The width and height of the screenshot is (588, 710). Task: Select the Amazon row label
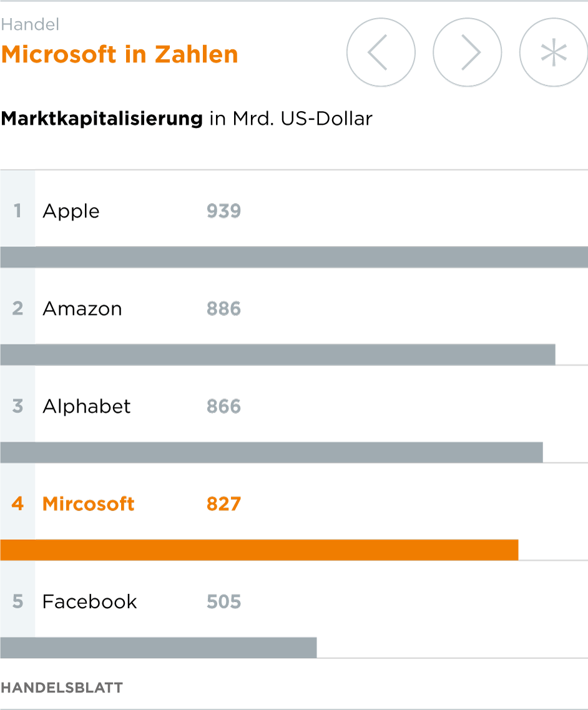tap(82, 309)
